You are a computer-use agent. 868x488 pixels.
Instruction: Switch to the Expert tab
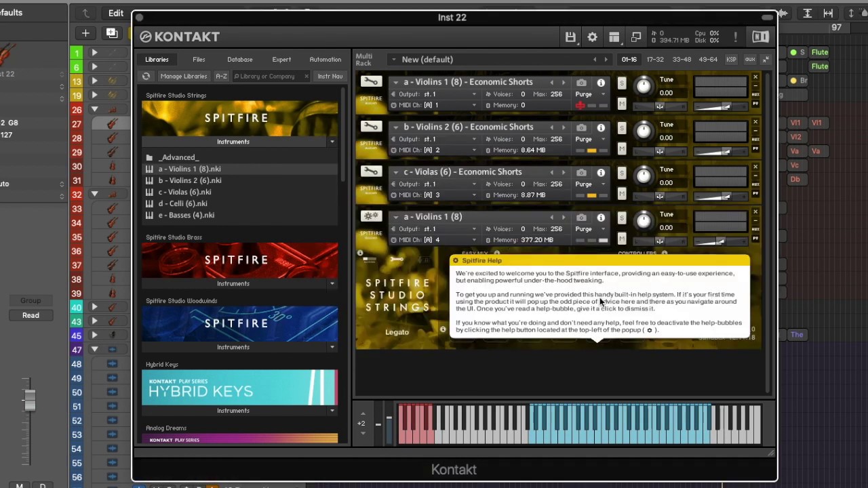click(281, 60)
